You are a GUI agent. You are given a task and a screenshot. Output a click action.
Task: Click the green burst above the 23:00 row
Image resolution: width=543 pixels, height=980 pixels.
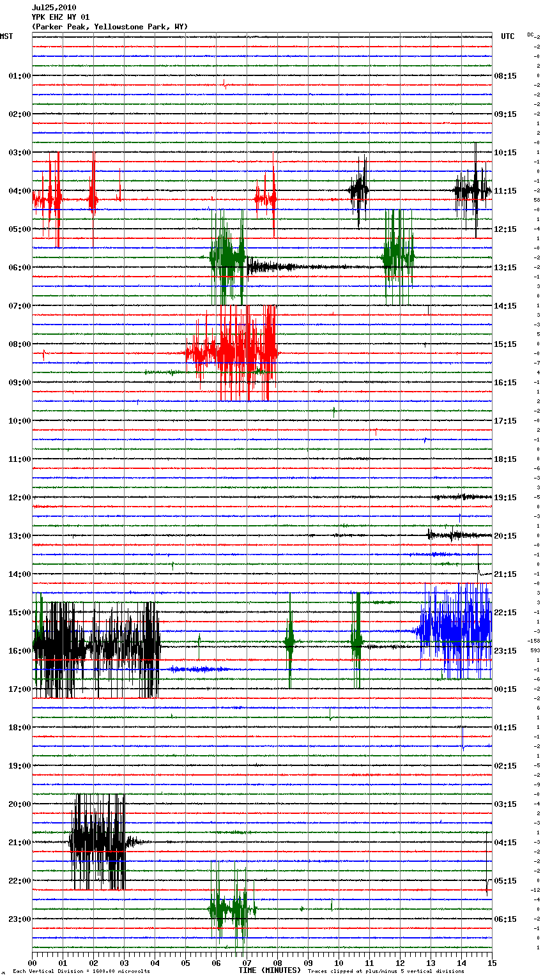tap(232, 908)
